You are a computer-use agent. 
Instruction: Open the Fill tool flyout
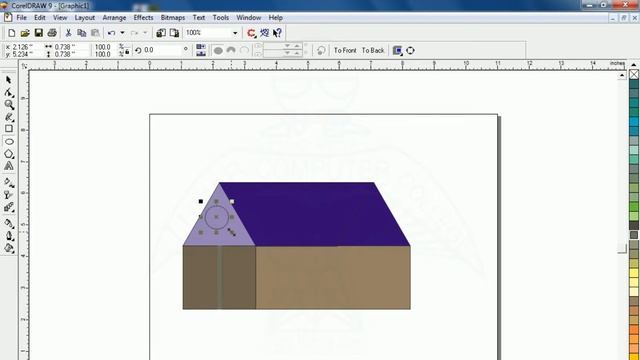[9, 248]
